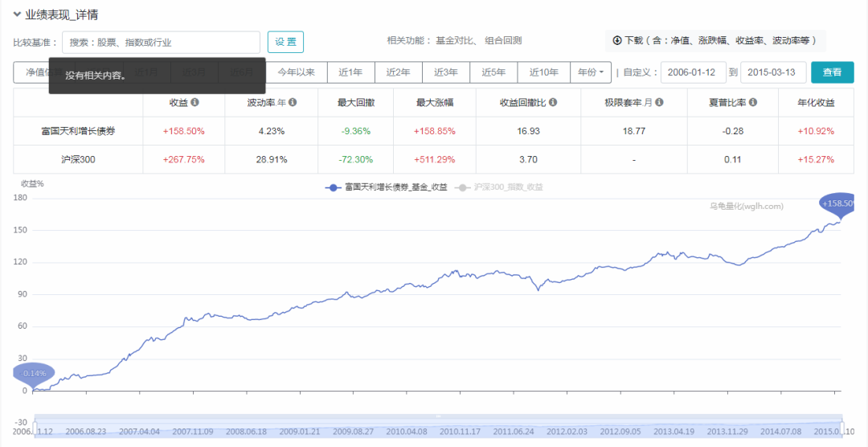Toggle the 富国天利增长债券_基金_收益 legend series
Viewport: 868px width, 447px height.
click(x=386, y=187)
